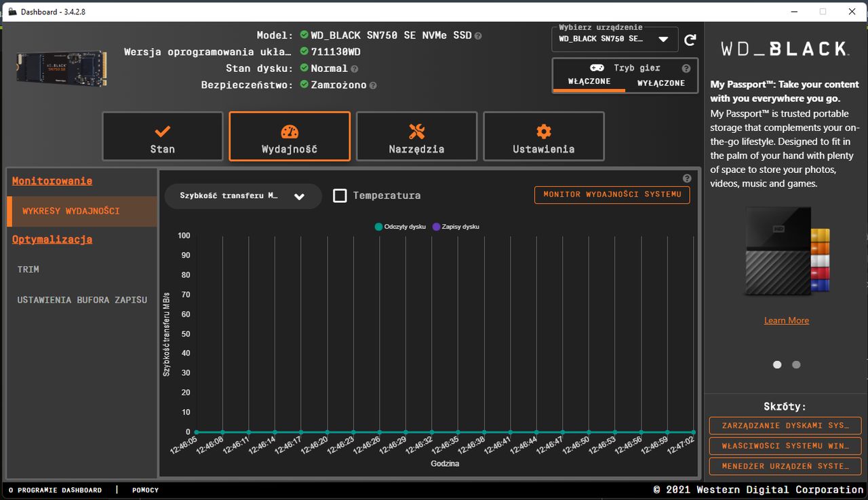Click the Learn More link
This screenshot has width=868, height=500.
[787, 320]
